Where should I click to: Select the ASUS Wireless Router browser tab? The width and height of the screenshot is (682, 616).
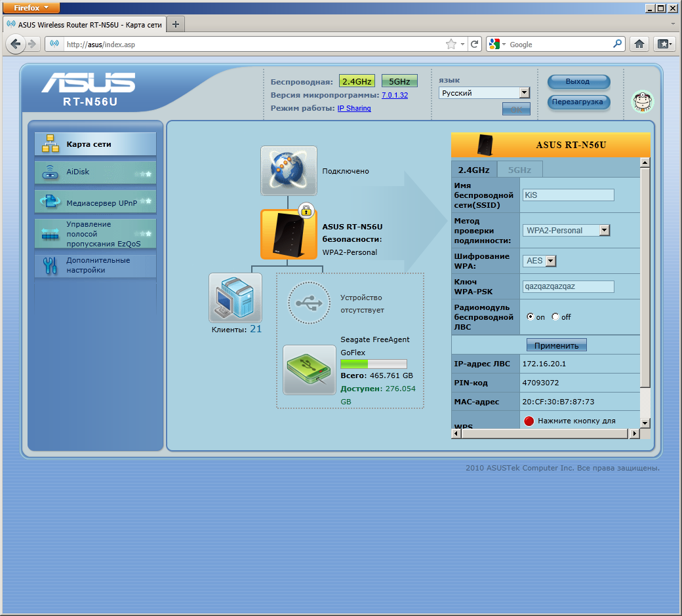85,25
